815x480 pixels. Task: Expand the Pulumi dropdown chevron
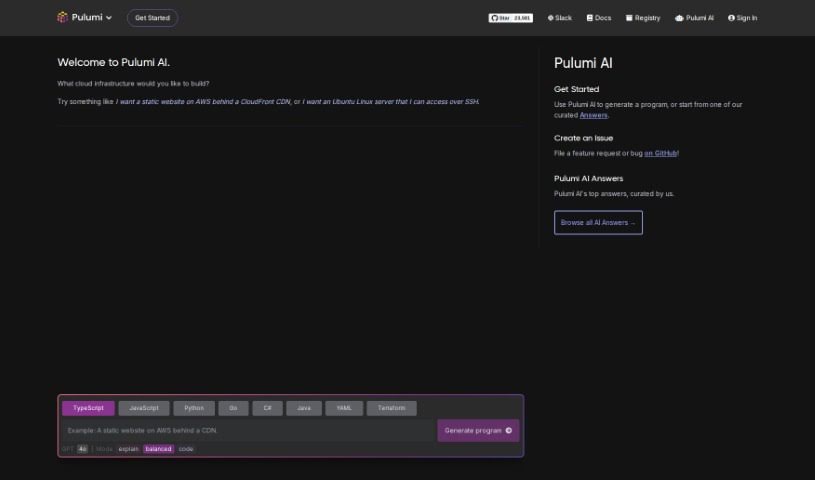point(109,18)
